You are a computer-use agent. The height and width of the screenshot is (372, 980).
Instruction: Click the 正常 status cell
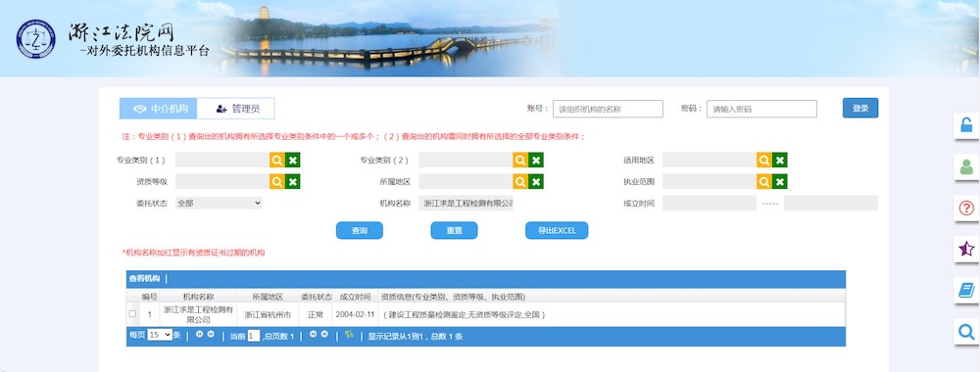tap(316, 314)
